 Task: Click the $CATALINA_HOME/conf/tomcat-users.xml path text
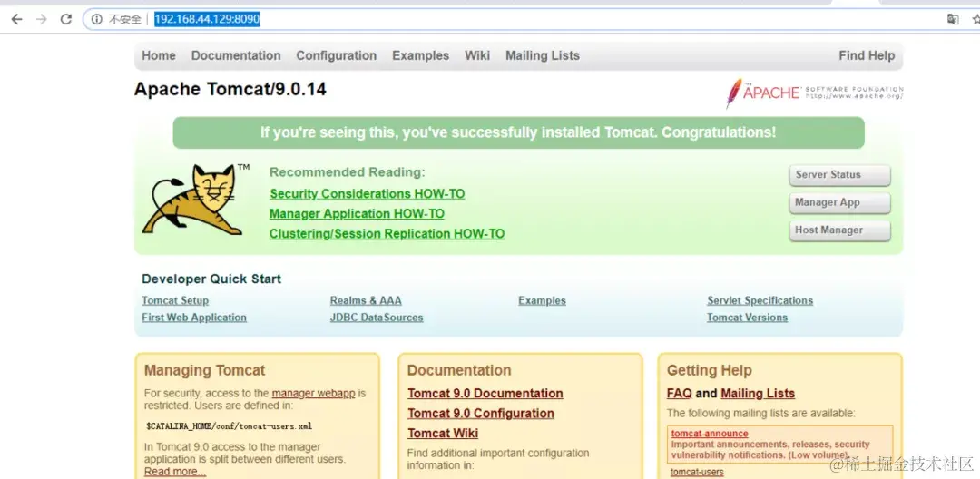[228, 426]
